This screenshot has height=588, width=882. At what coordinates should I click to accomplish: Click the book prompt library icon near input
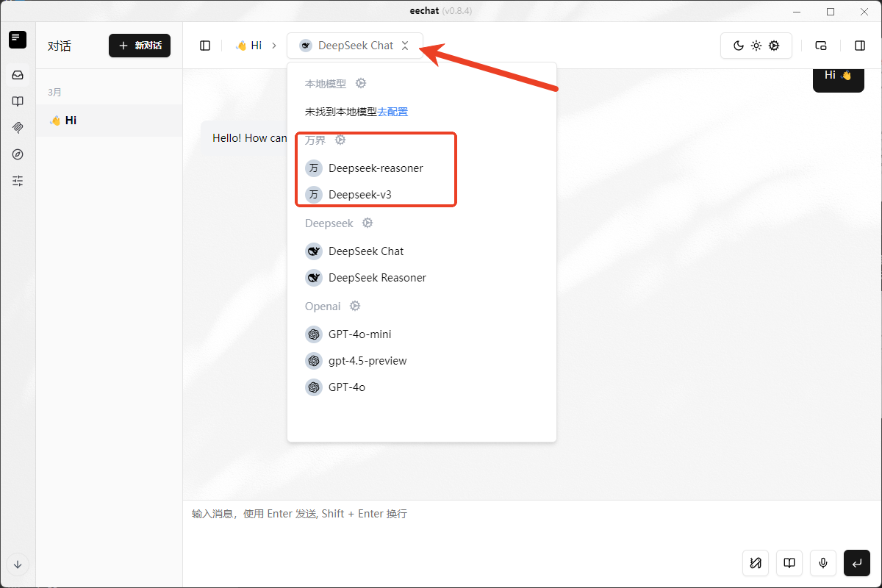click(x=789, y=563)
